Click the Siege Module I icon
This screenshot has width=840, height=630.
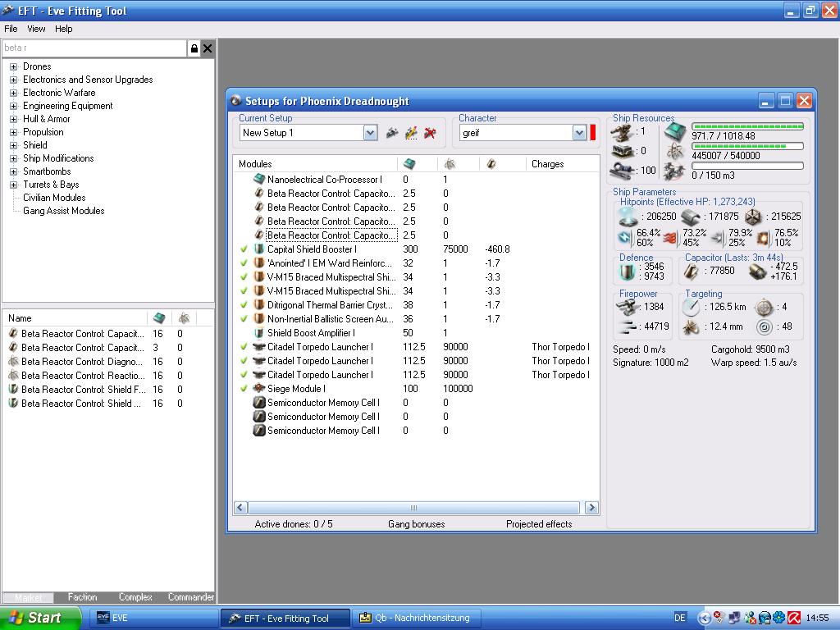coord(259,388)
